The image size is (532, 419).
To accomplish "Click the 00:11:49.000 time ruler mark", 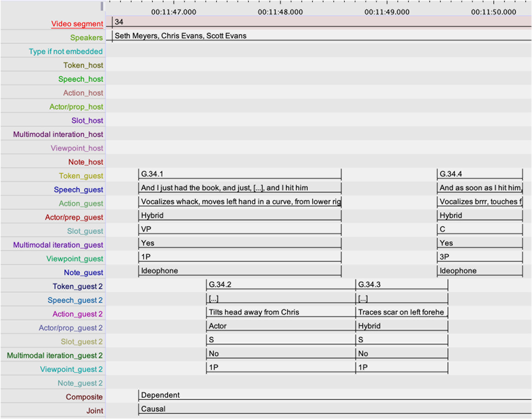I will (387, 12).
